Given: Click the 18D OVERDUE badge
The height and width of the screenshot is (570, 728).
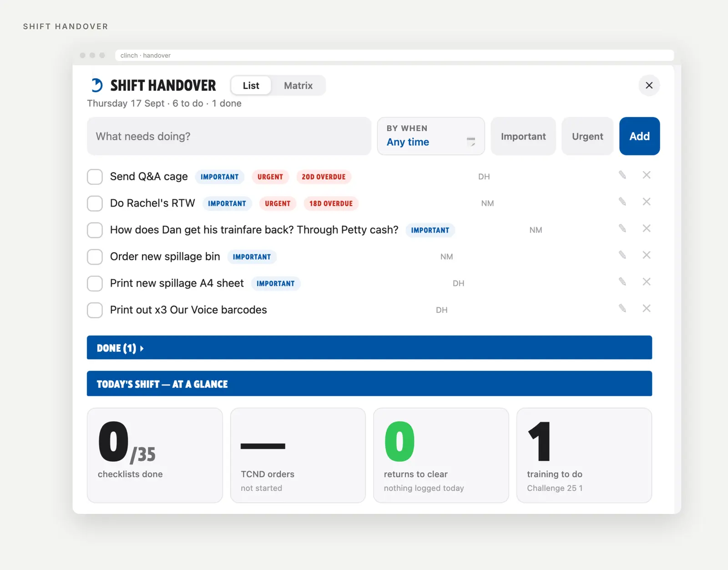Looking at the screenshot, I should pyautogui.click(x=331, y=204).
